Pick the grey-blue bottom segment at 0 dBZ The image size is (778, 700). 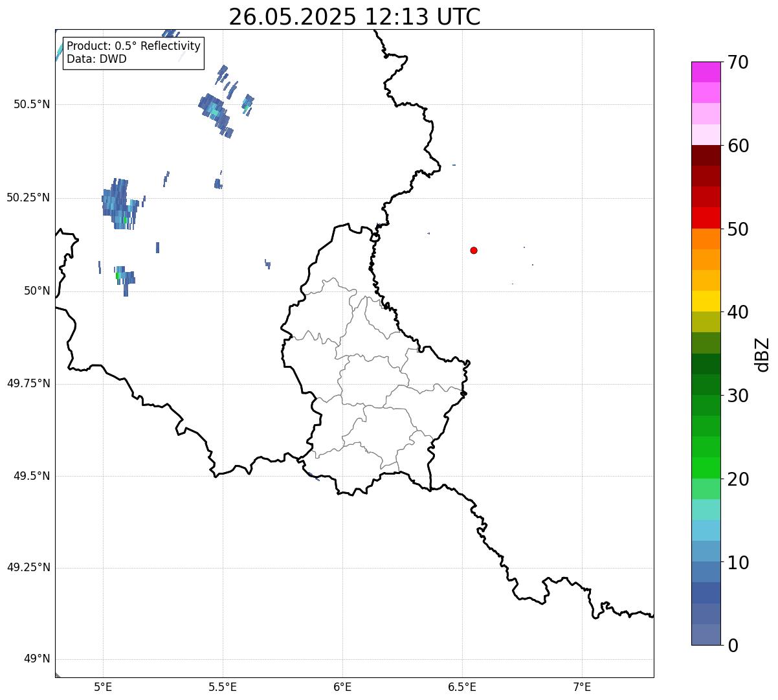click(x=706, y=635)
